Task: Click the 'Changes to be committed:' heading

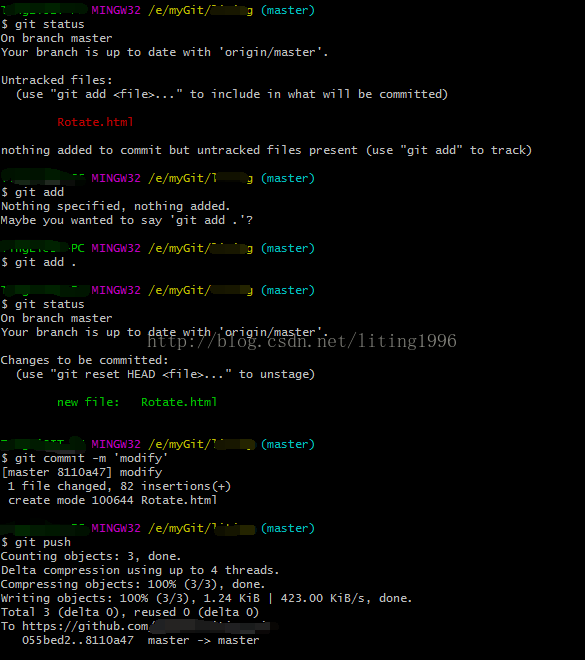Action: [x=85, y=360]
